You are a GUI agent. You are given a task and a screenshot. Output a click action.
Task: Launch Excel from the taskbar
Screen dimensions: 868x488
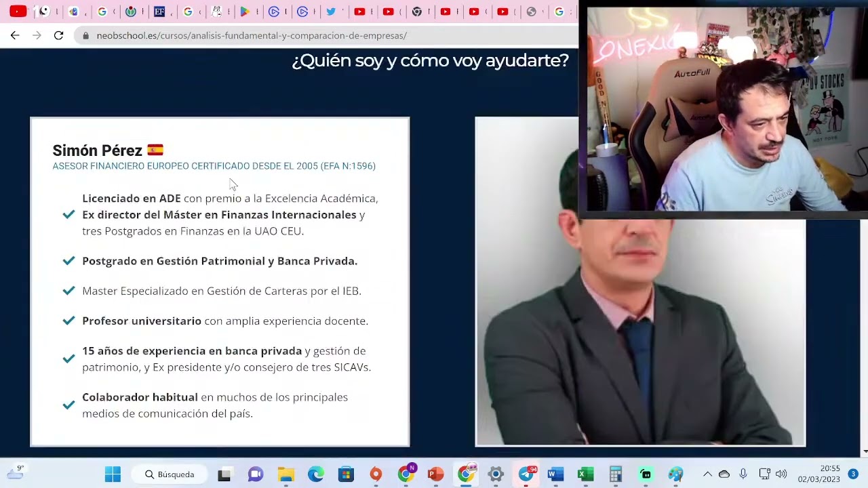point(585,474)
